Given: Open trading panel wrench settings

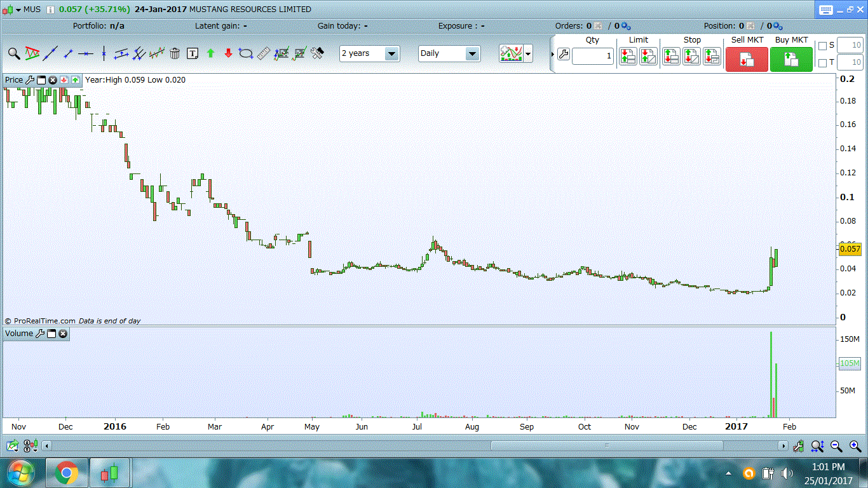Looking at the screenshot, I should [564, 55].
